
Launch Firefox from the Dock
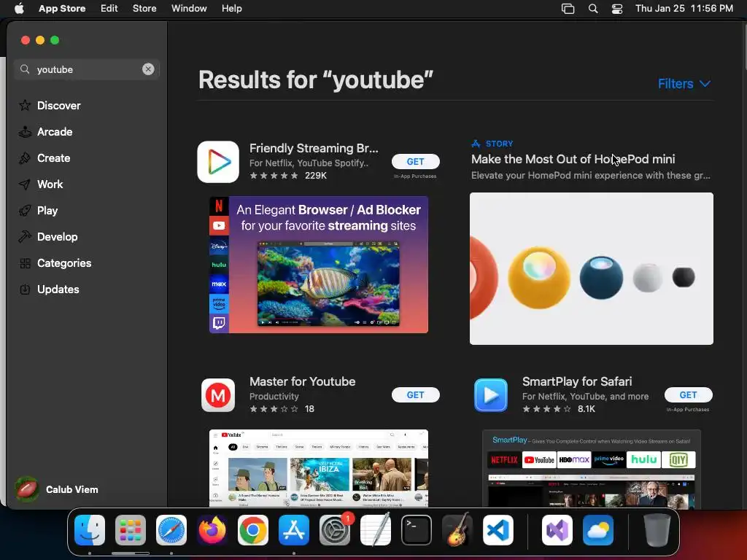(x=212, y=530)
